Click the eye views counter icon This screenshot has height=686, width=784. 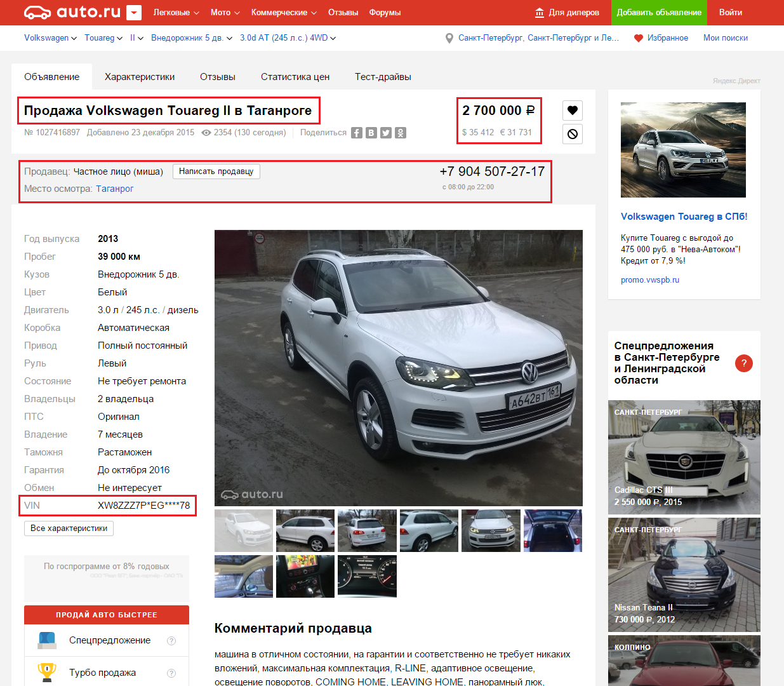206,133
